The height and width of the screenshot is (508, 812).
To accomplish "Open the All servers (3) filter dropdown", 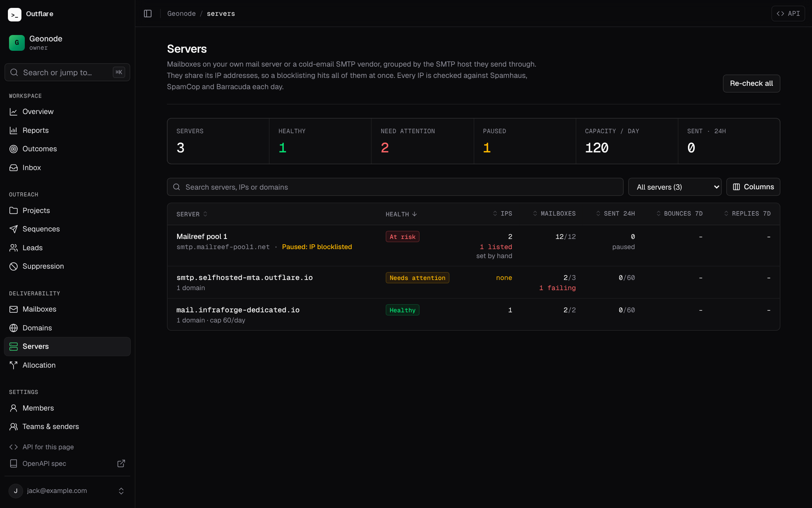I will click(x=675, y=187).
